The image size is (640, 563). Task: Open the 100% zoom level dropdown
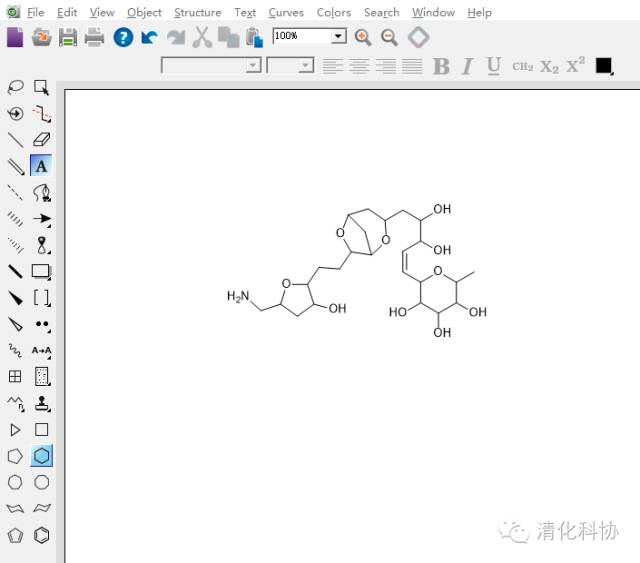pyautogui.click(x=338, y=36)
